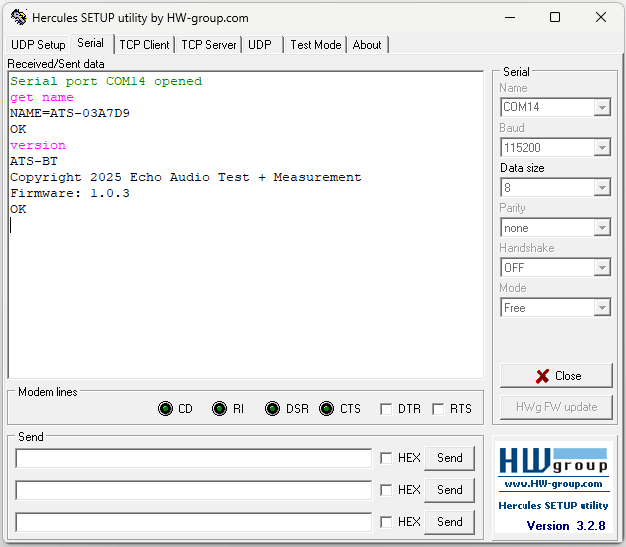The height and width of the screenshot is (547, 626).
Task: Click Send for the first send line
Action: tap(450, 458)
